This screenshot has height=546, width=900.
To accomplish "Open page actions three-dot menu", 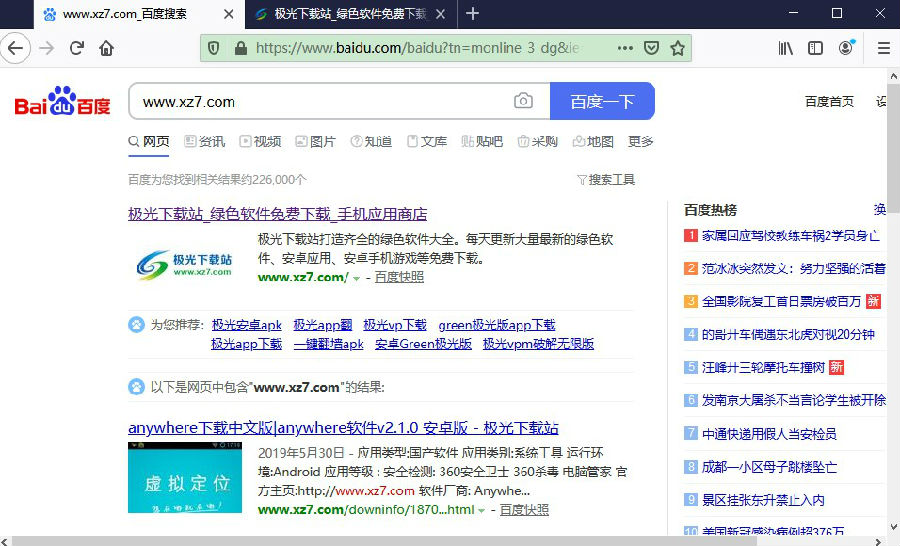I will (625, 48).
